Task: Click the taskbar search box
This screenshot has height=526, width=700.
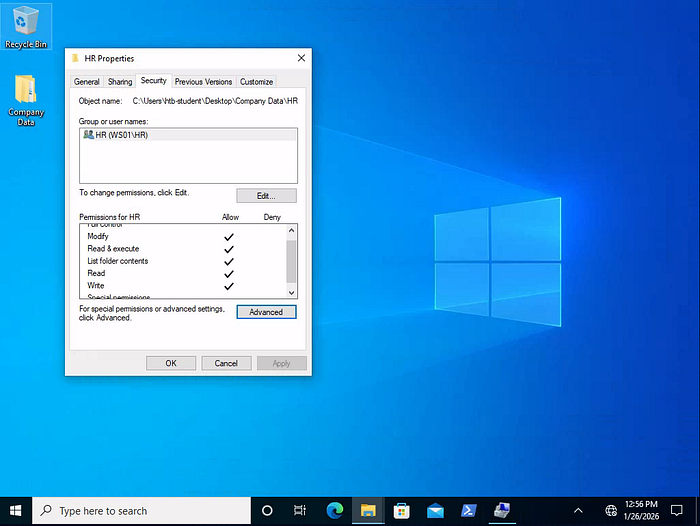Action: [x=142, y=510]
